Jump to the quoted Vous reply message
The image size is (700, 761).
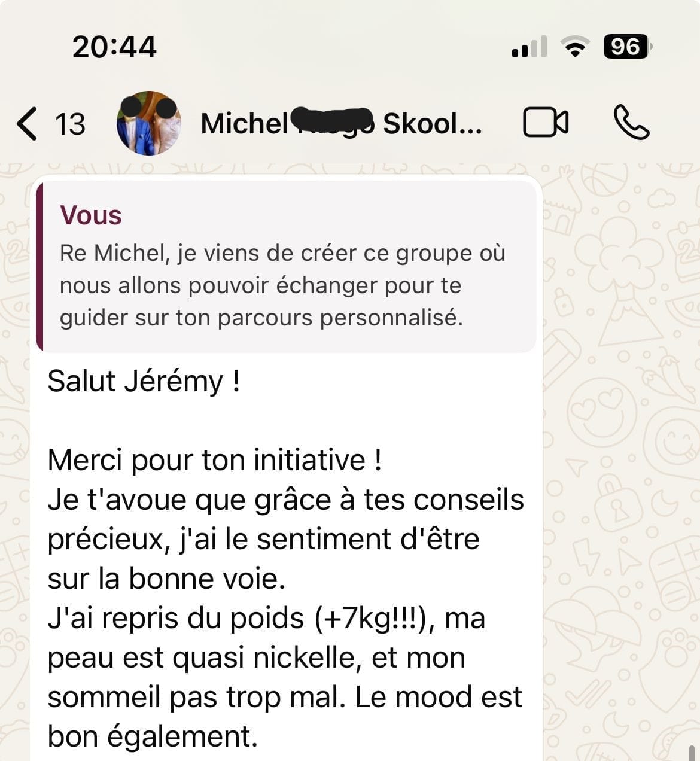(287, 266)
